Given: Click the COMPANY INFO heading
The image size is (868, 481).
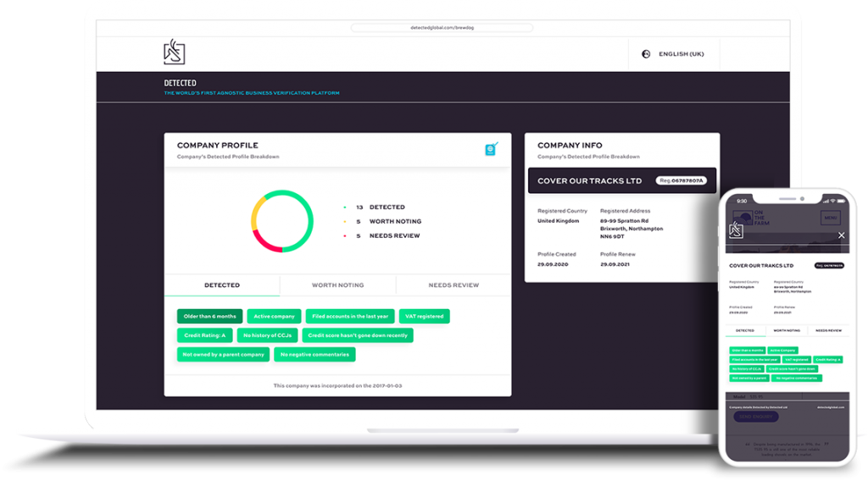Looking at the screenshot, I should (x=570, y=146).
